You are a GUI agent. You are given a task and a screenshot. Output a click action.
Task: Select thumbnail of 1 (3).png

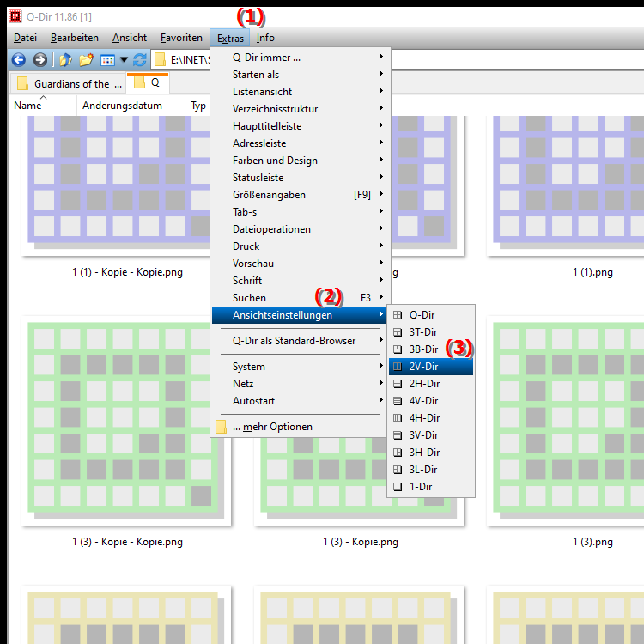point(566,421)
